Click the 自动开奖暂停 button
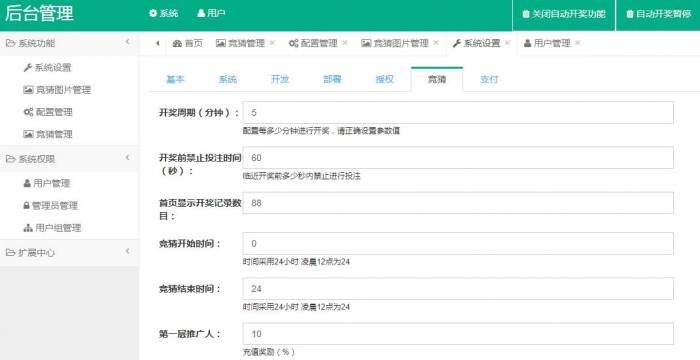This screenshot has height=360, width=700. (x=658, y=14)
